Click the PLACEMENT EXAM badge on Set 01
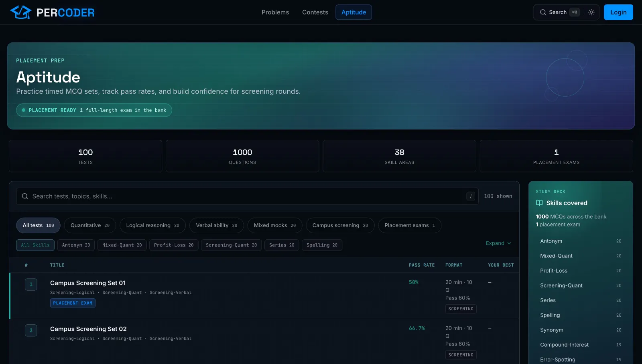 click(73, 303)
